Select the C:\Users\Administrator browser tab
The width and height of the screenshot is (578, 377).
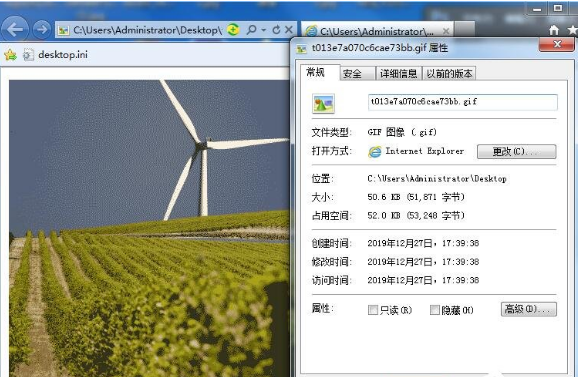tap(377, 31)
